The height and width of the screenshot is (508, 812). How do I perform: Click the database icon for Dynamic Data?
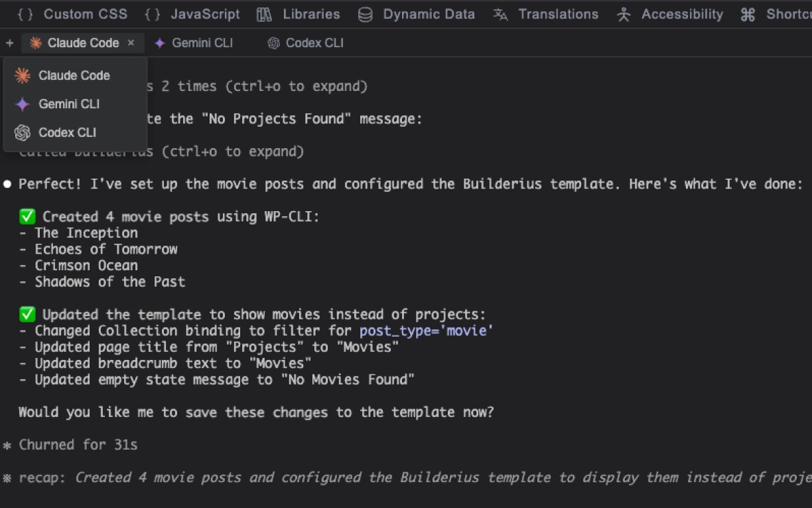tap(365, 15)
